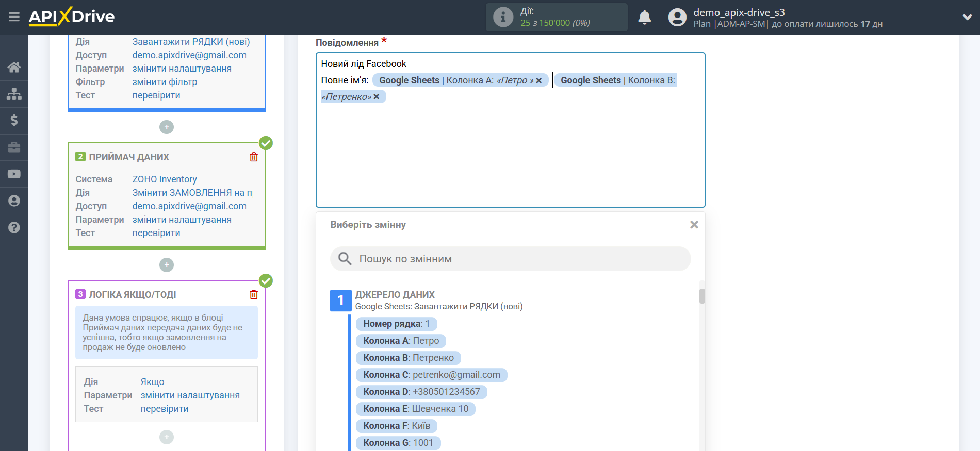The height and width of the screenshot is (451, 980).
Task: Remove Колонка B «Петренко» tag
Action: click(x=377, y=97)
